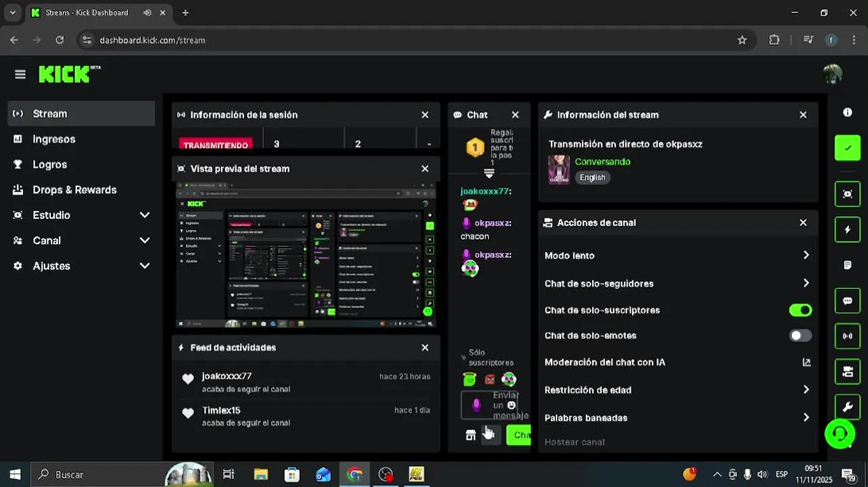Close the Acciones de canal panel
Image resolution: width=868 pixels, height=487 pixels.
point(803,223)
